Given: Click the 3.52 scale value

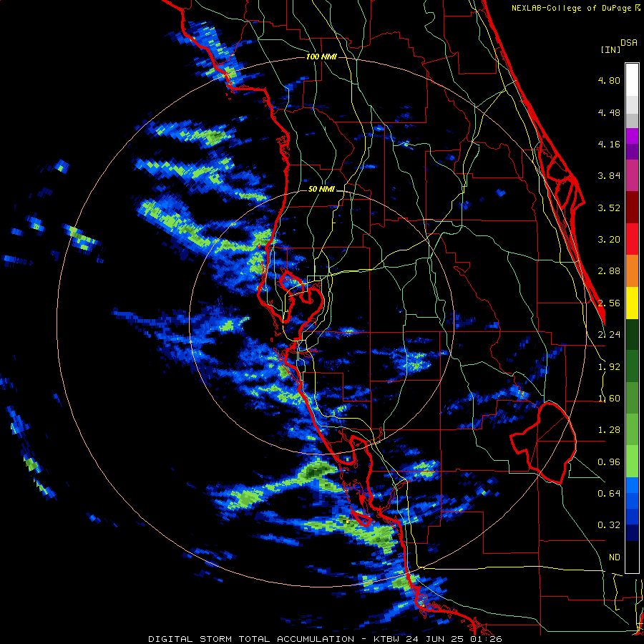Looking at the screenshot, I should click(x=609, y=208).
